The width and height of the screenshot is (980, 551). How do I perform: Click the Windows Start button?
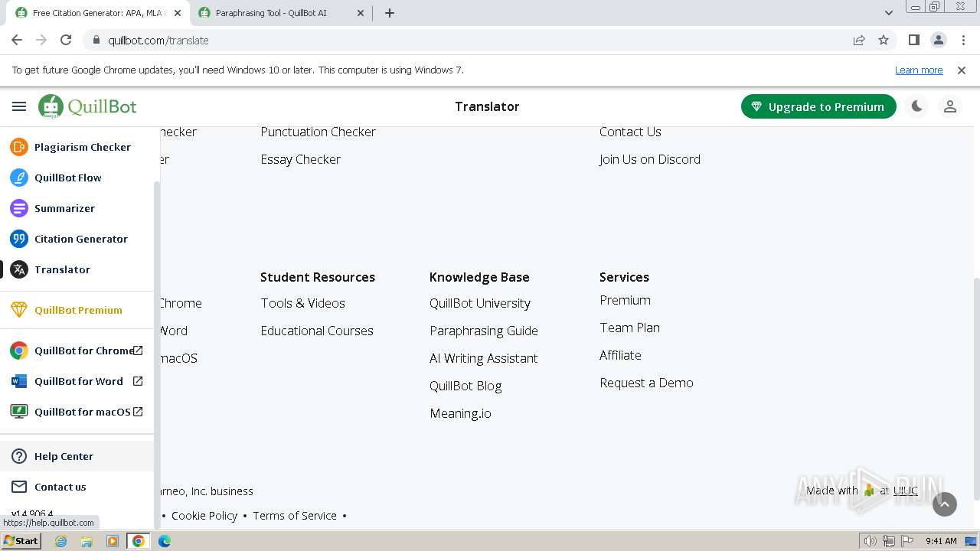pos(21,541)
